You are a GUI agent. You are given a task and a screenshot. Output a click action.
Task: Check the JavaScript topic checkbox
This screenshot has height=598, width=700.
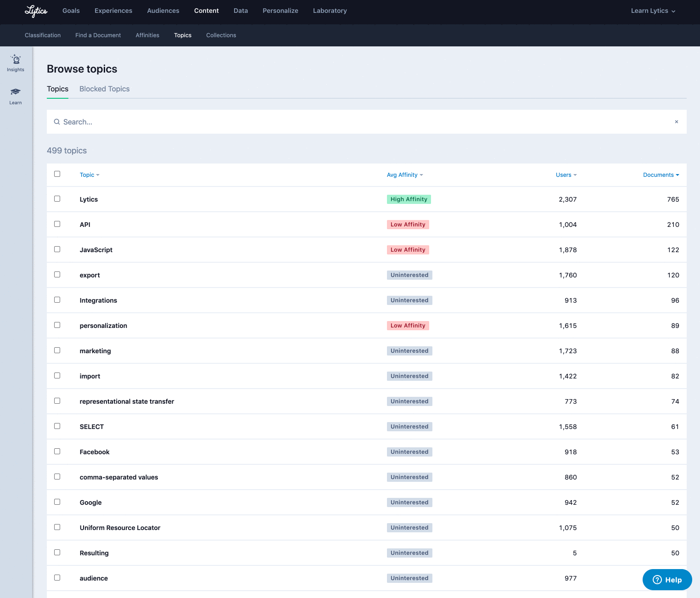pos(57,249)
